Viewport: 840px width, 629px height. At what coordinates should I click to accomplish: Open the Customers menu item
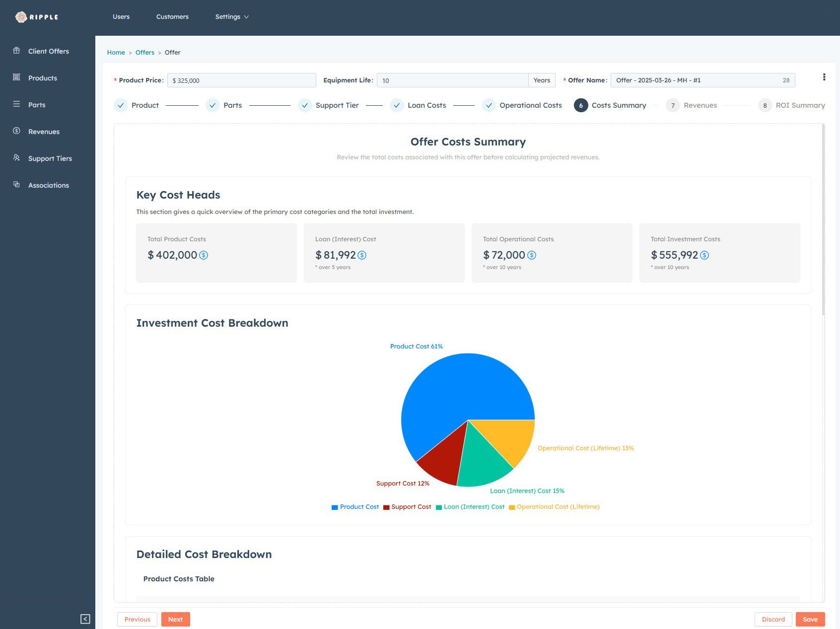[172, 17]
